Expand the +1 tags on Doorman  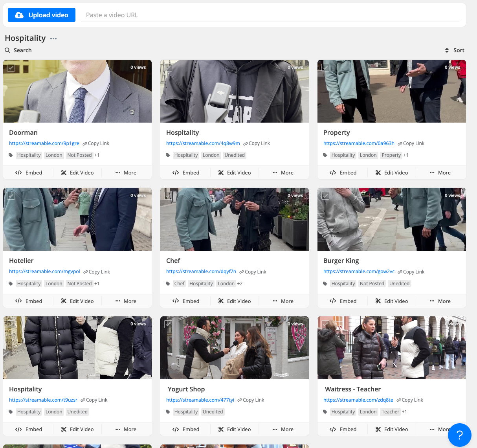click(97, 155)
